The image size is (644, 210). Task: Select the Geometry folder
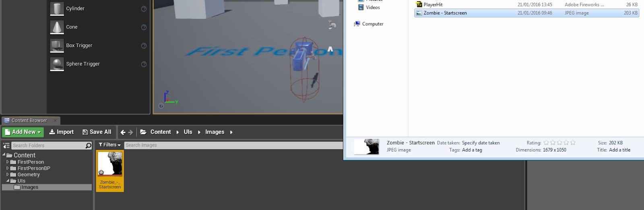click(29, 175)
